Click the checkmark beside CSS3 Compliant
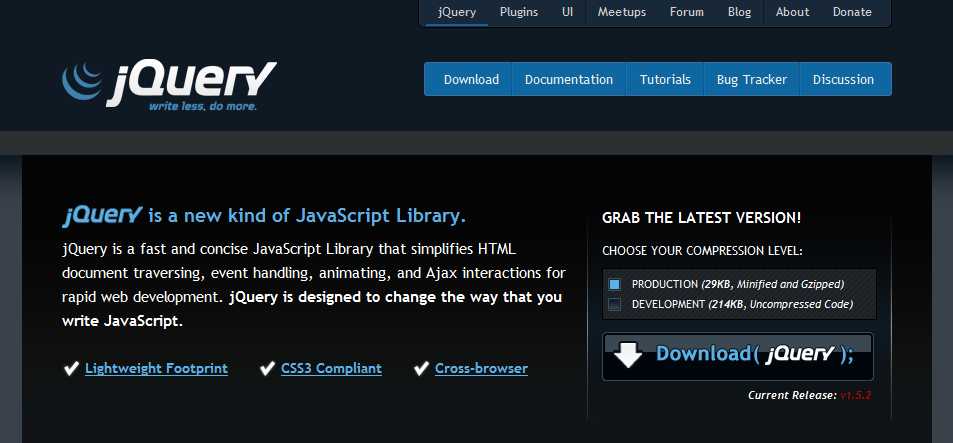The width and height of the screenshot is (953, 443). pos(267,368)
